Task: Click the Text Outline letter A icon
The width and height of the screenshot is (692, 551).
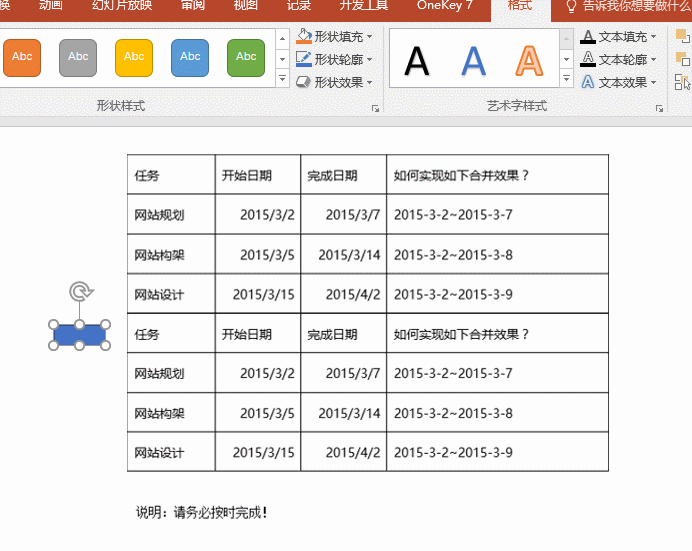Action: [587, 59]
